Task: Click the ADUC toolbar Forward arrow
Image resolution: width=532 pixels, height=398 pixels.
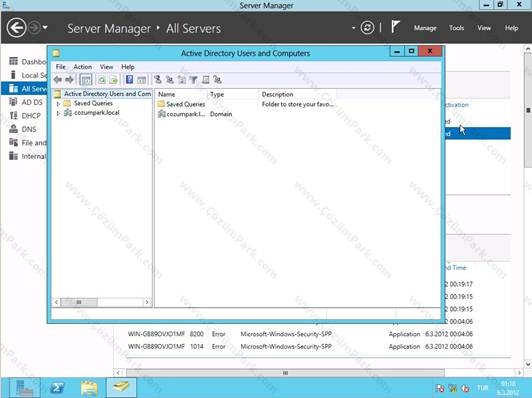Action: click(70, 80)
